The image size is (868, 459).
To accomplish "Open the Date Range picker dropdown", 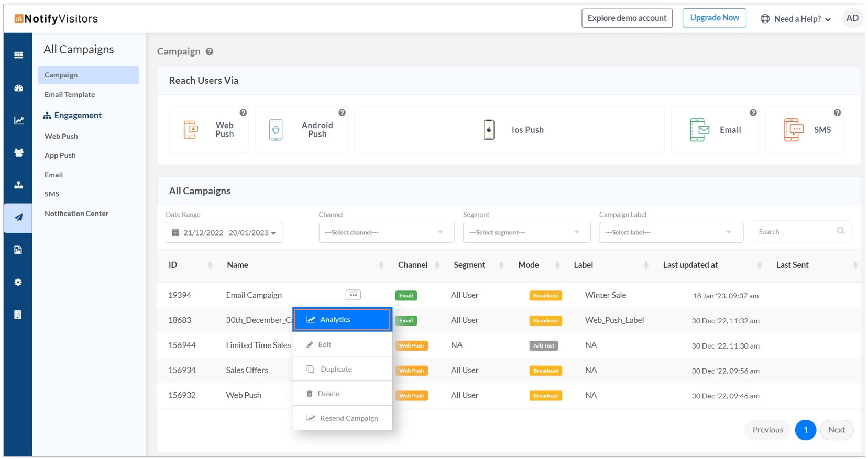I will 224,233.
